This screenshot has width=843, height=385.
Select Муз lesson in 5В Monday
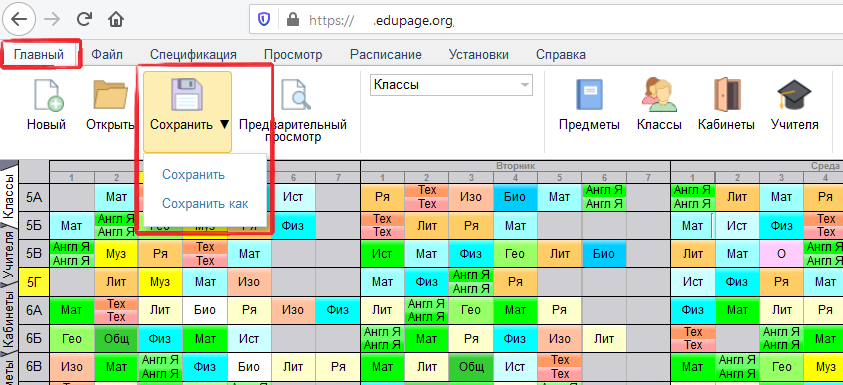tap(116, 254)
